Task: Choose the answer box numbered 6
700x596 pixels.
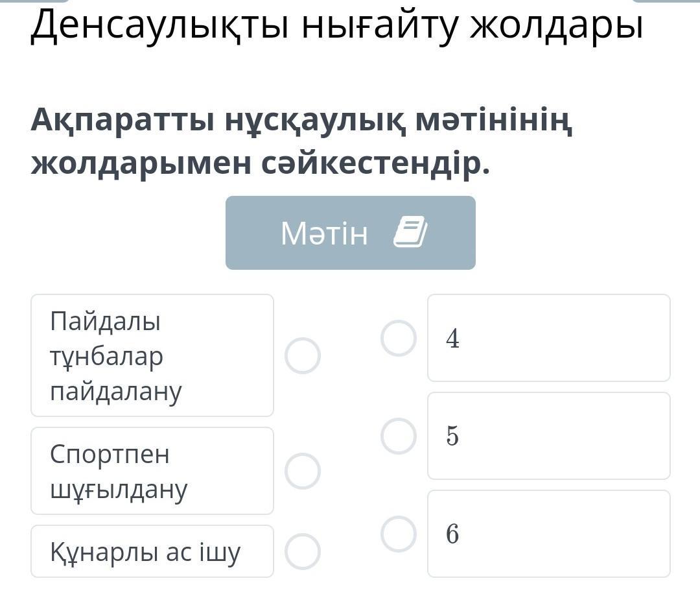Action: coord(548,534)
